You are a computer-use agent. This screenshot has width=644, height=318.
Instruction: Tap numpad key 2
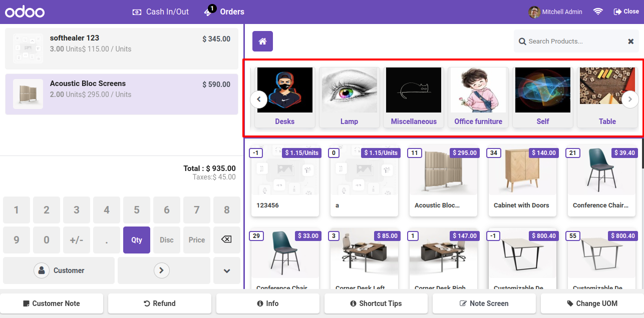[x=47, y=210]
